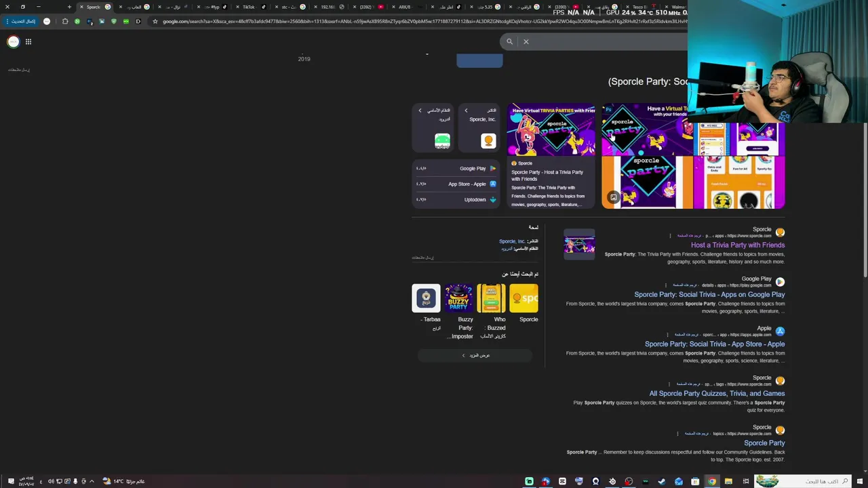Open the Google account avatar
Viewport: 868px width, 488px height.
pyautogui.click(x=13, y=42)
